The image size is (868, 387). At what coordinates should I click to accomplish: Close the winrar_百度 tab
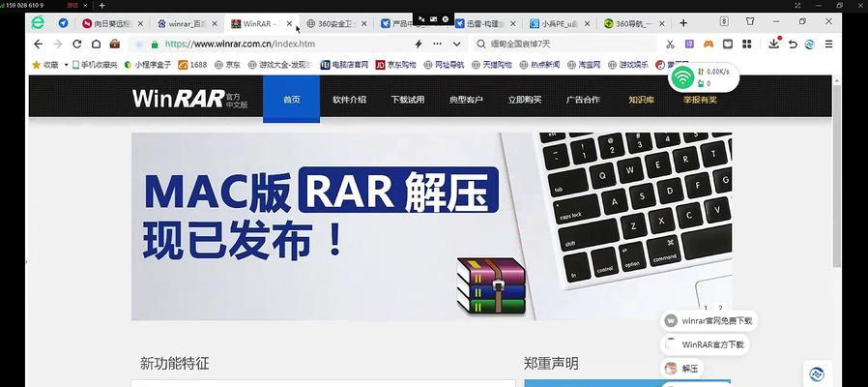[215, 24]
